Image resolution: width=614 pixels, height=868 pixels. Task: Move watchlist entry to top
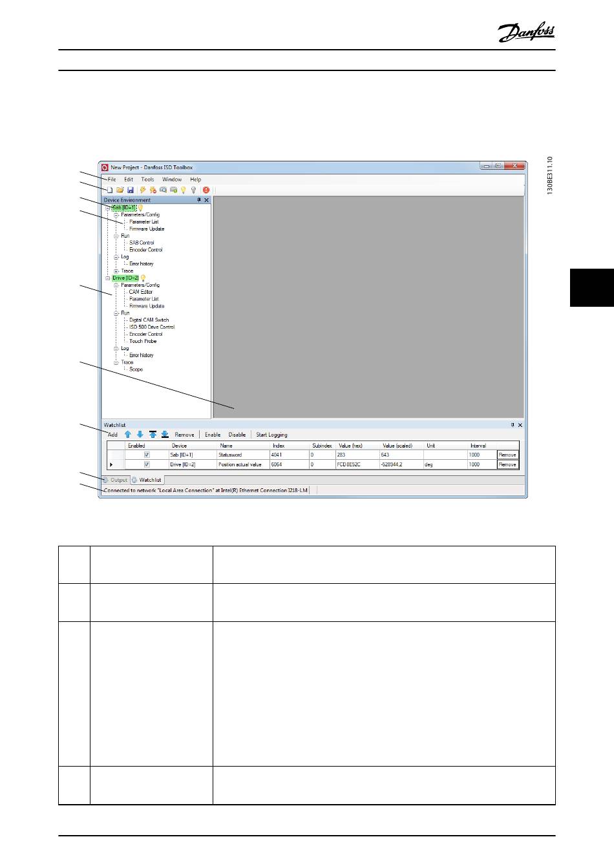pyautogui.click(x=153, y=435)
